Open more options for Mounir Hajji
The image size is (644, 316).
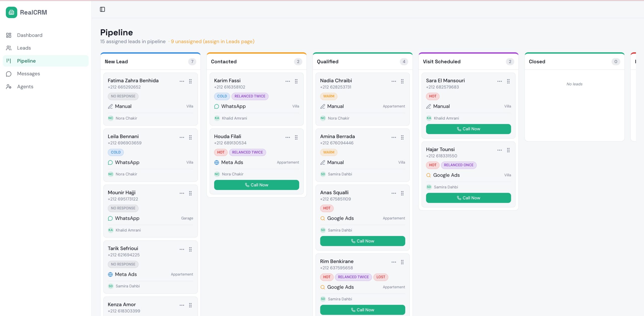(x=182, y=193)
